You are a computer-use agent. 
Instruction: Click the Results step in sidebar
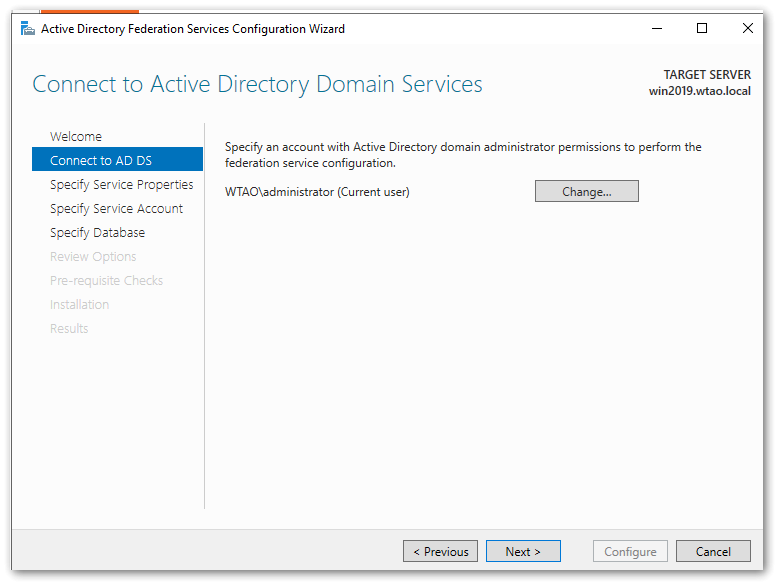pos(69,329)
